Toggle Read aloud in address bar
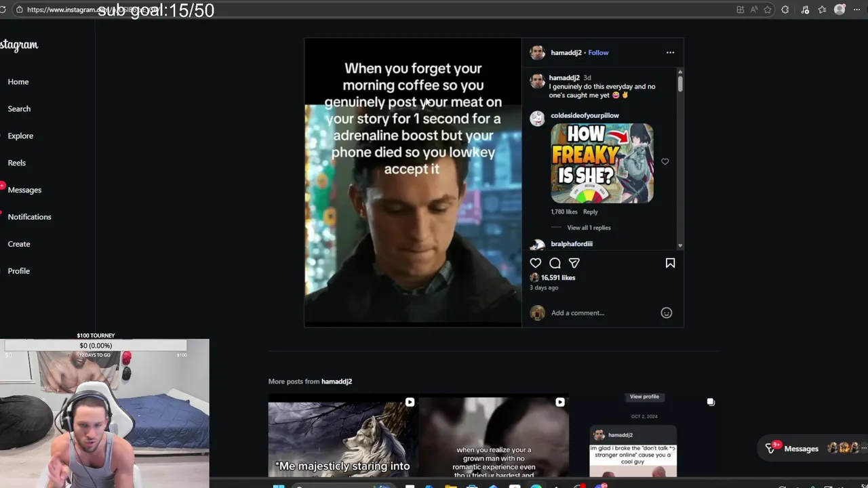The image size is (868, 488). [x=754, y=9]
